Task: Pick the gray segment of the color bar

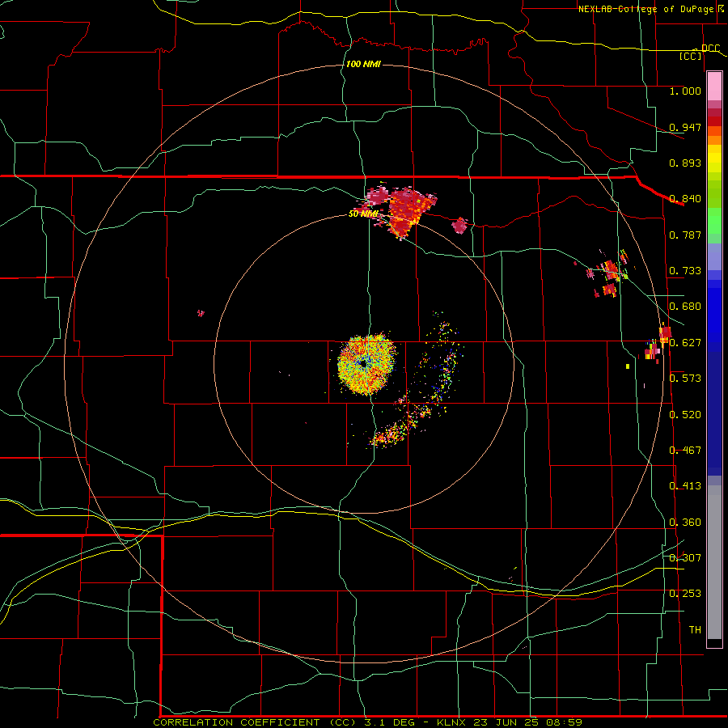Action: (714, 562)
